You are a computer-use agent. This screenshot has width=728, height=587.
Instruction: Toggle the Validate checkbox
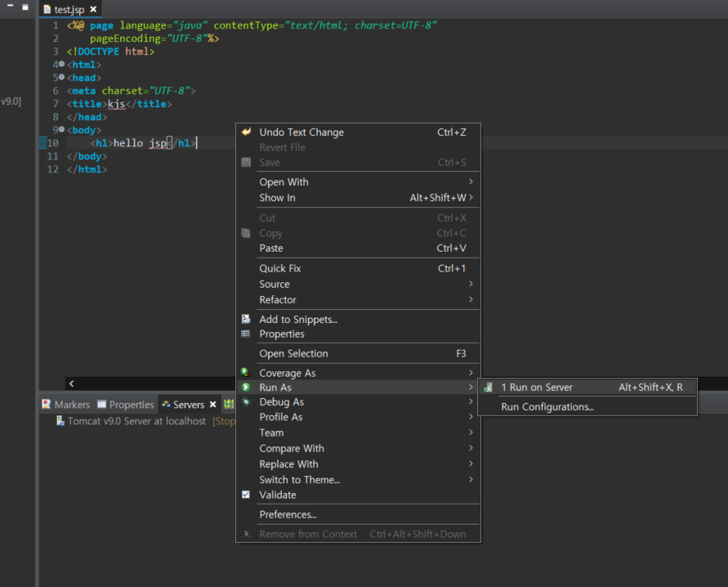[246, 495]
